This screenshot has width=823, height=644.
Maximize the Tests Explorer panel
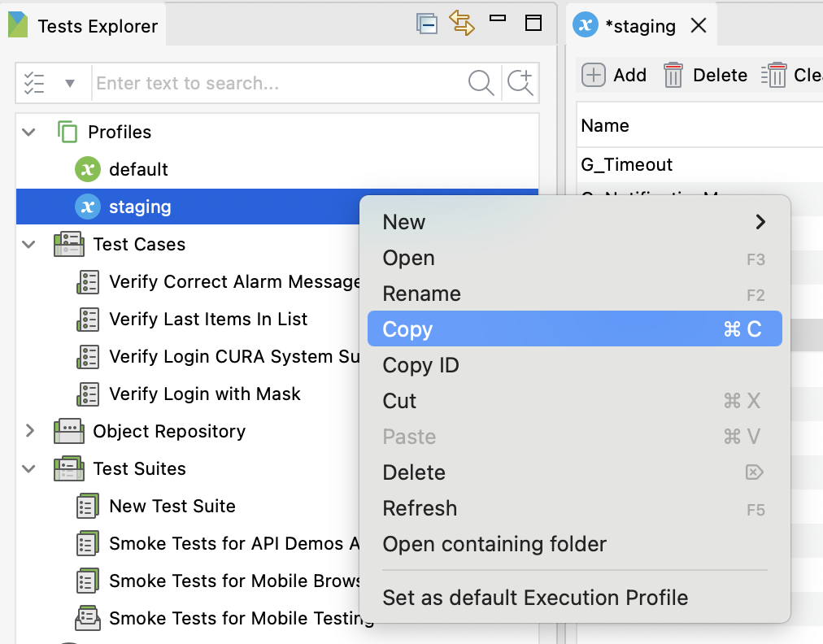pos(533,23)
